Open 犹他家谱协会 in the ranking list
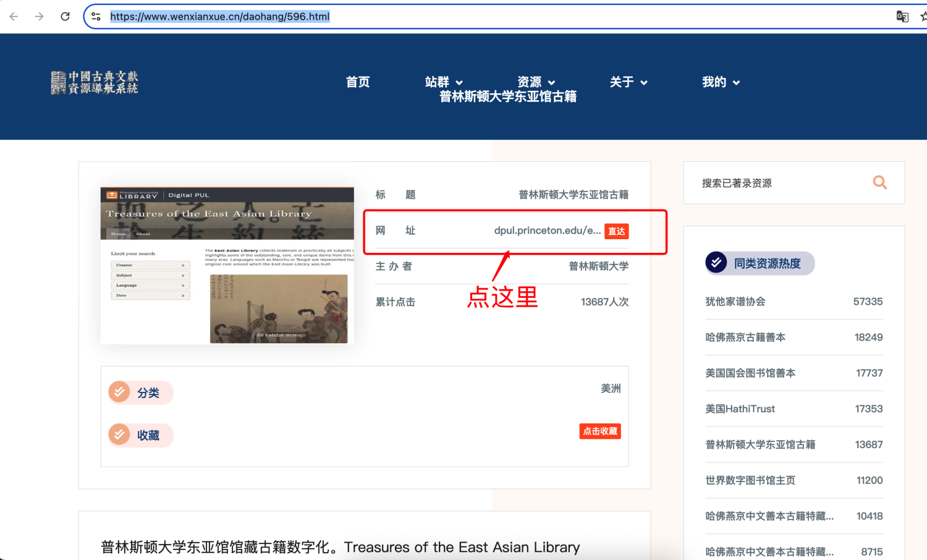 click(735, 302)
